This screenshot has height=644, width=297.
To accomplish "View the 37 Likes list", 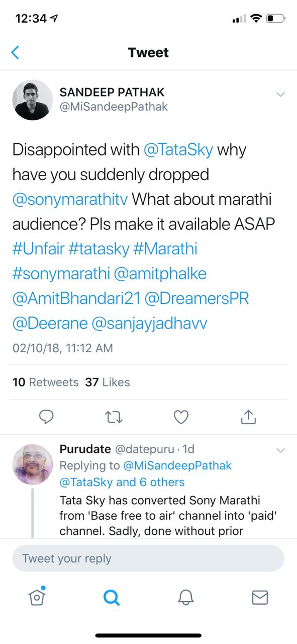I will (x=108, y=382).
